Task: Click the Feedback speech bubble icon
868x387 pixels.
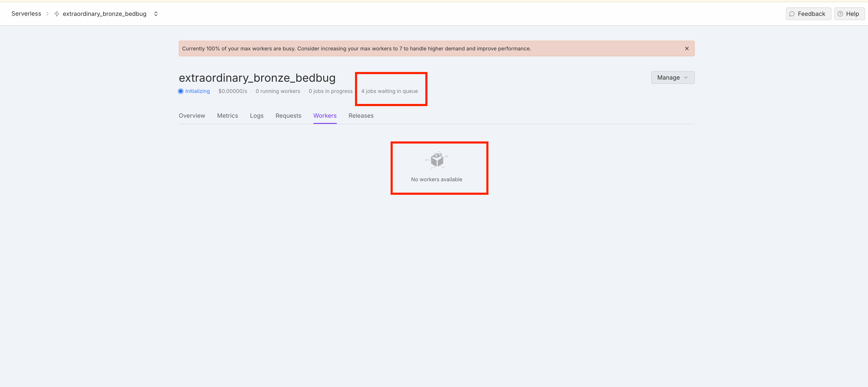Action: pos(792,14)
